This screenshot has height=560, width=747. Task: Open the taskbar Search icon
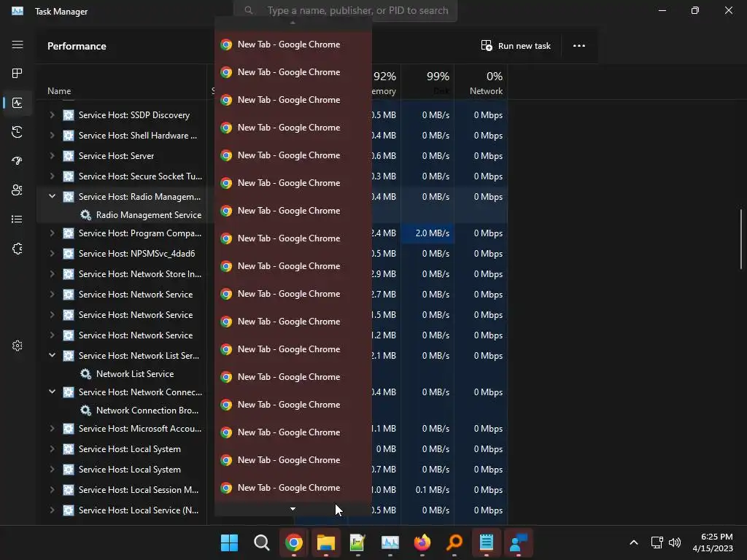[x=262, y=542]
